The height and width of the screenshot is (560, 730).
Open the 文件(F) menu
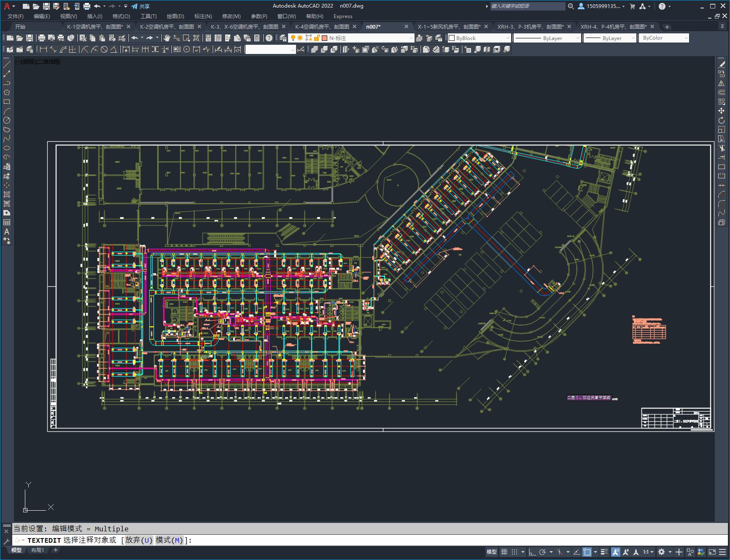click(x=16, y=16)
